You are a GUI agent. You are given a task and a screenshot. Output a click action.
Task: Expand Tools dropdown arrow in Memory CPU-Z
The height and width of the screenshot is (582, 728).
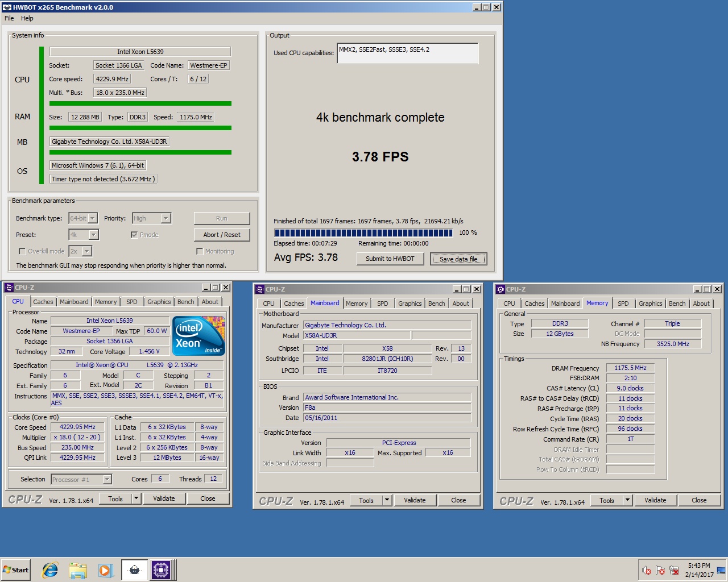(628, 500)
